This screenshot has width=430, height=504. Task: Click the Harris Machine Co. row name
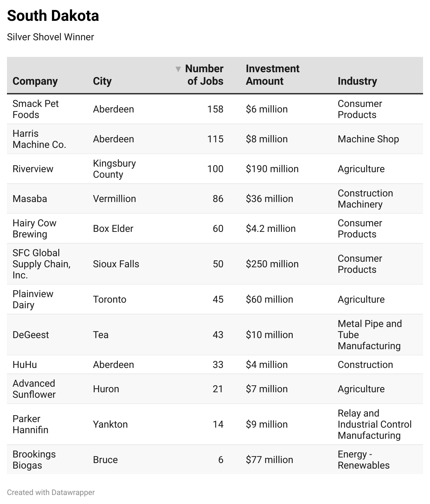click(39, 139)
